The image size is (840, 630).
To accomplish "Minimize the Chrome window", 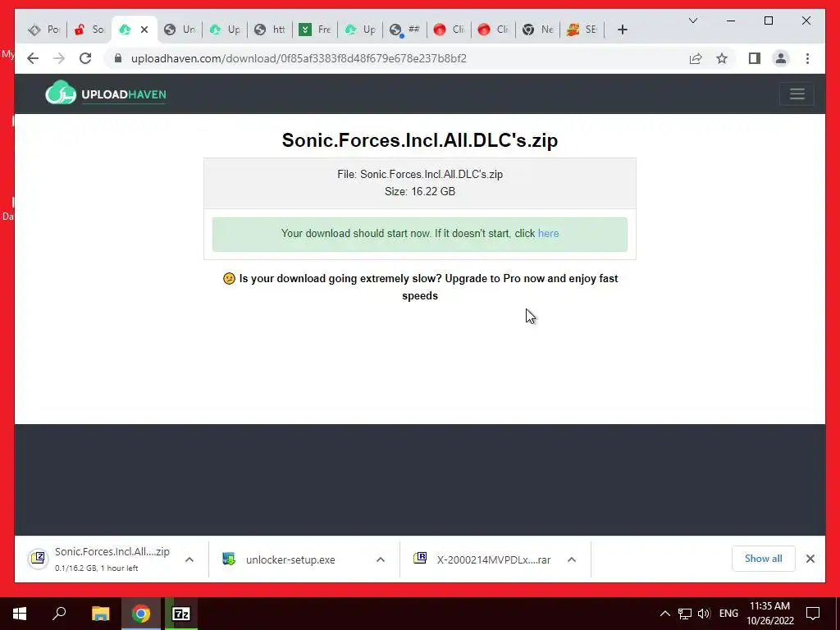I will click(x=731, y=21).
